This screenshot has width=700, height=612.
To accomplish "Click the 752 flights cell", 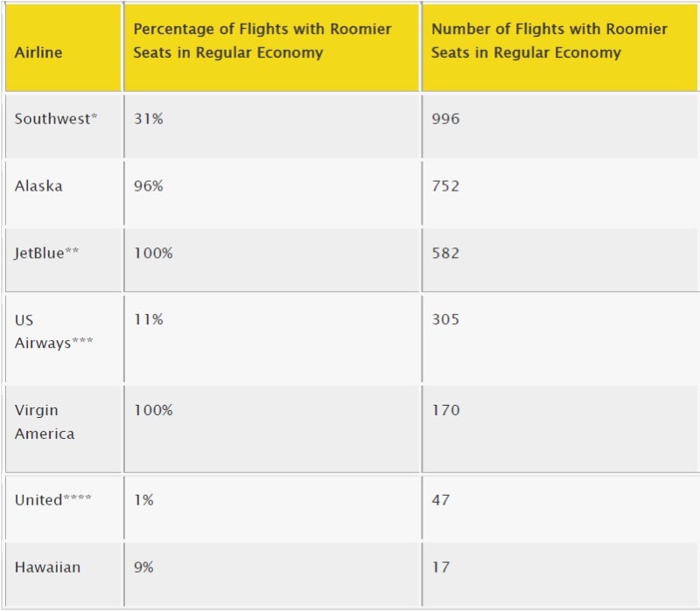I will (x=560, y=193).
